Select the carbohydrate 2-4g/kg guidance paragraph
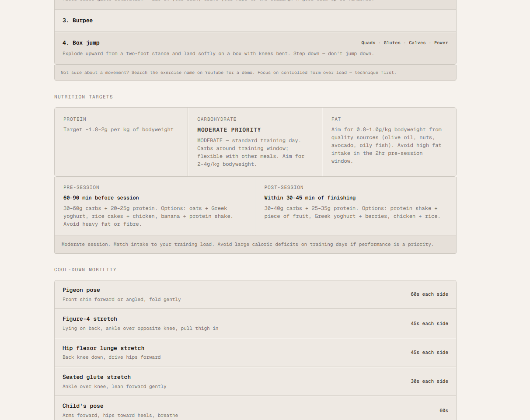This screenshot has height=420, width=530. point(251,152)
